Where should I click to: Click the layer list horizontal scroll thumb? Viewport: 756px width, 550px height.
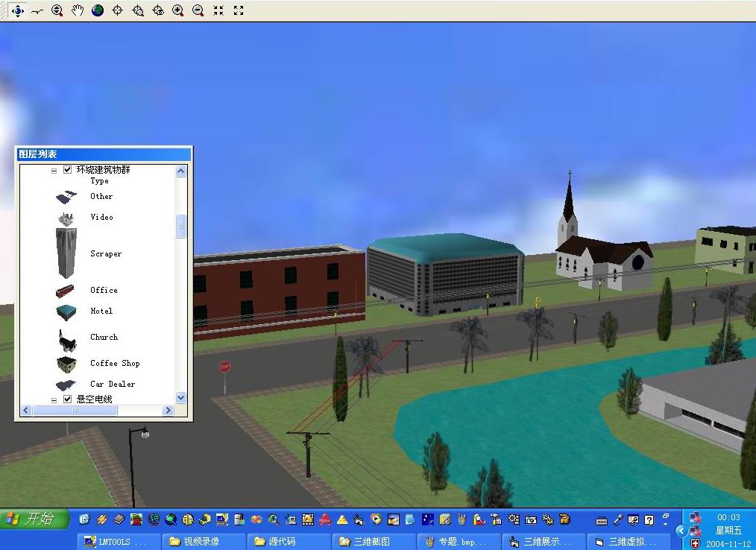tap(75, 410)
